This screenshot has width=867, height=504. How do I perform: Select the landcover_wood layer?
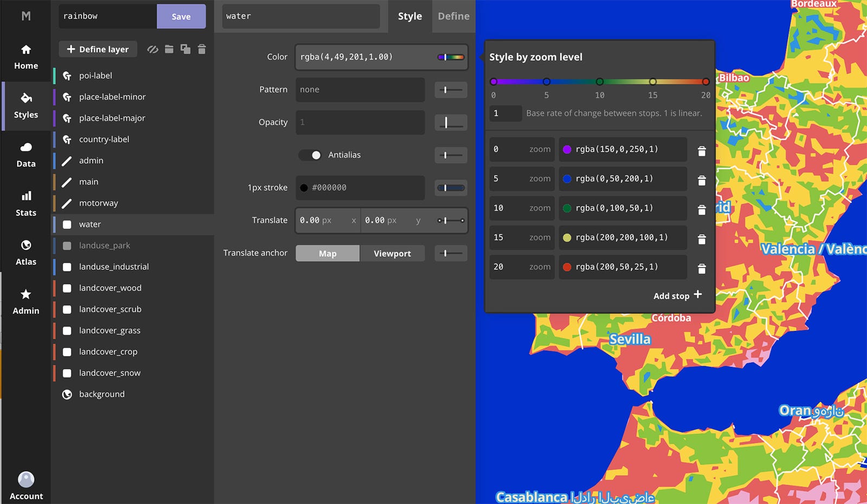[x=110, y=288]
